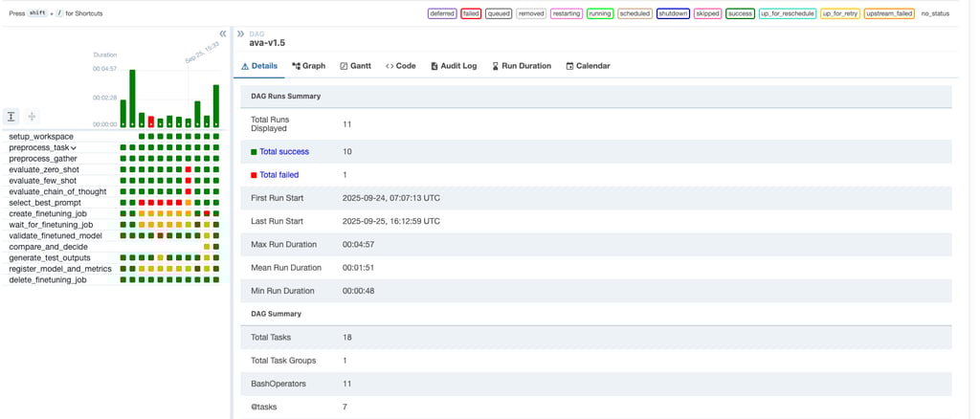Open the Gantt tab
This screenshot has height=419, width=980.
point(356,66)
